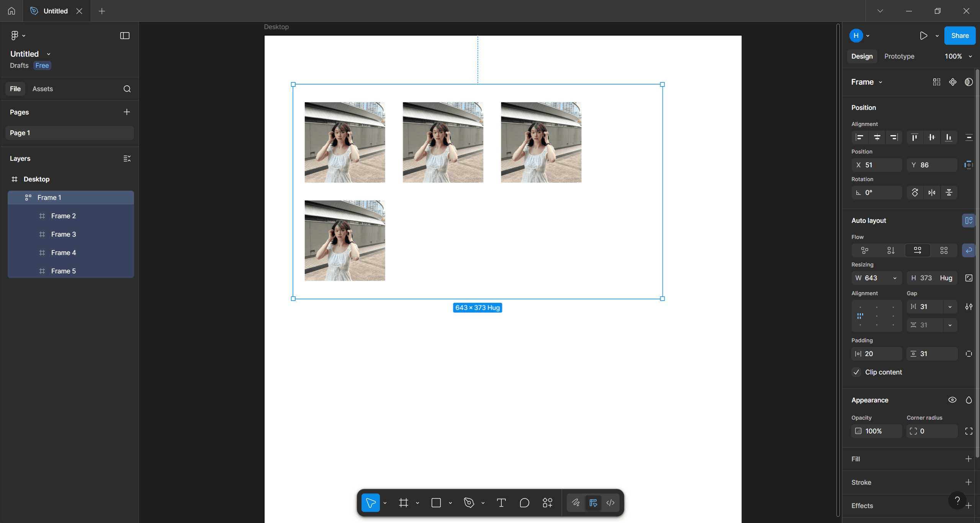
Task: Add a new page with the plus button
Action: coord(126,112)
